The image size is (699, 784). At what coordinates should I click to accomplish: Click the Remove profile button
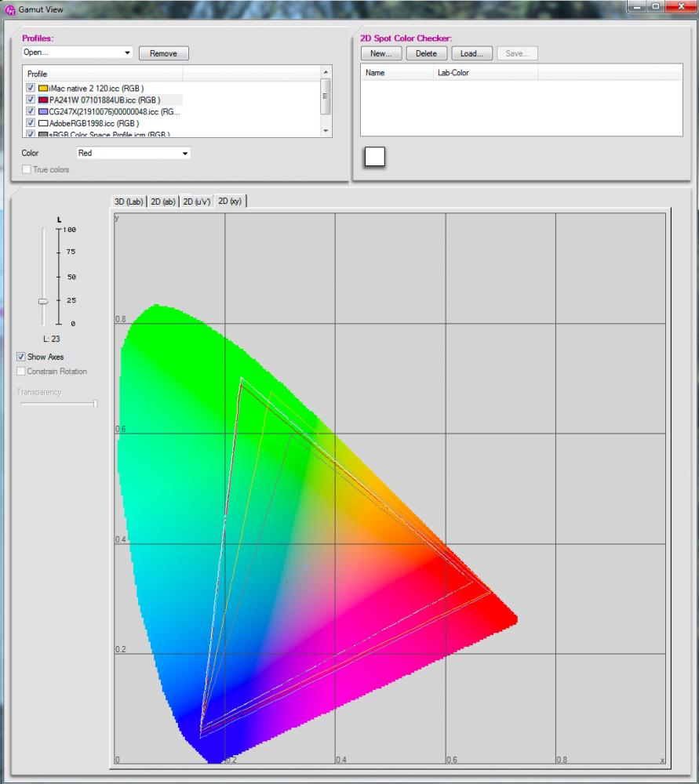[164, 53]
